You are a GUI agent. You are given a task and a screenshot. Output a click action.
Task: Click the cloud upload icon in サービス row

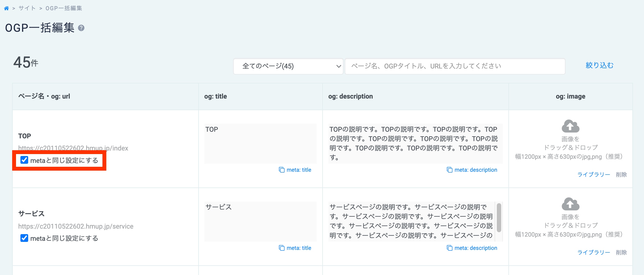click(571, 204)
